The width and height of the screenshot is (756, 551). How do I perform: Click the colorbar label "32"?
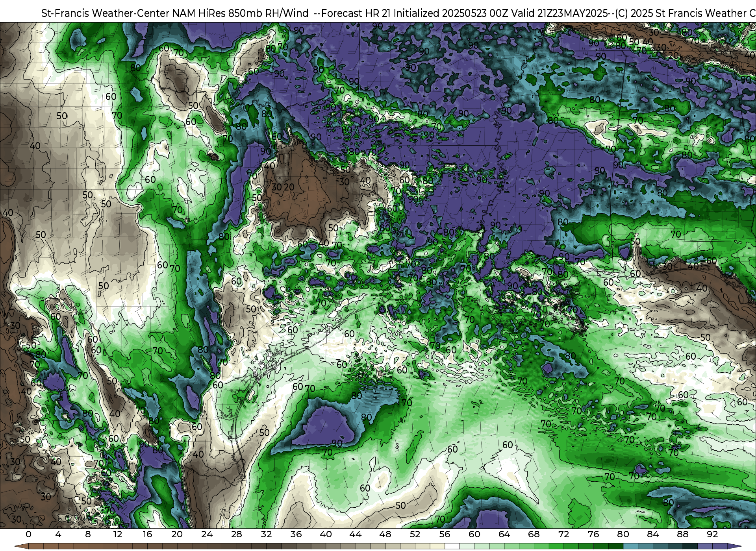266,534
